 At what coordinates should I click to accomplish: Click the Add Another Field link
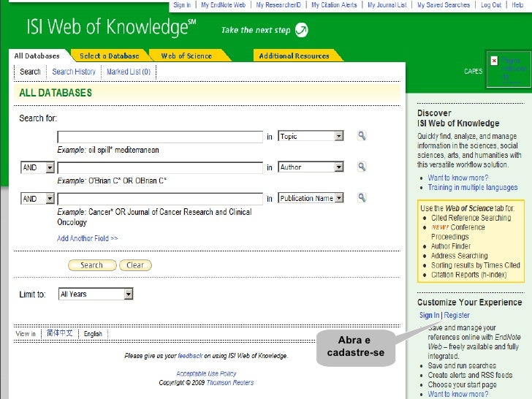click(x=87, y=238)
